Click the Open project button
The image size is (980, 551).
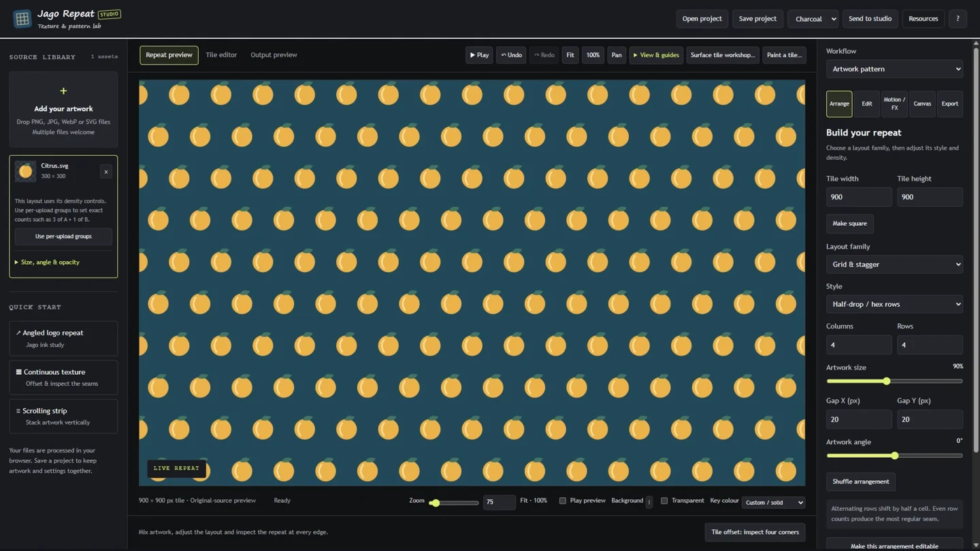click(x=702, y=19)
